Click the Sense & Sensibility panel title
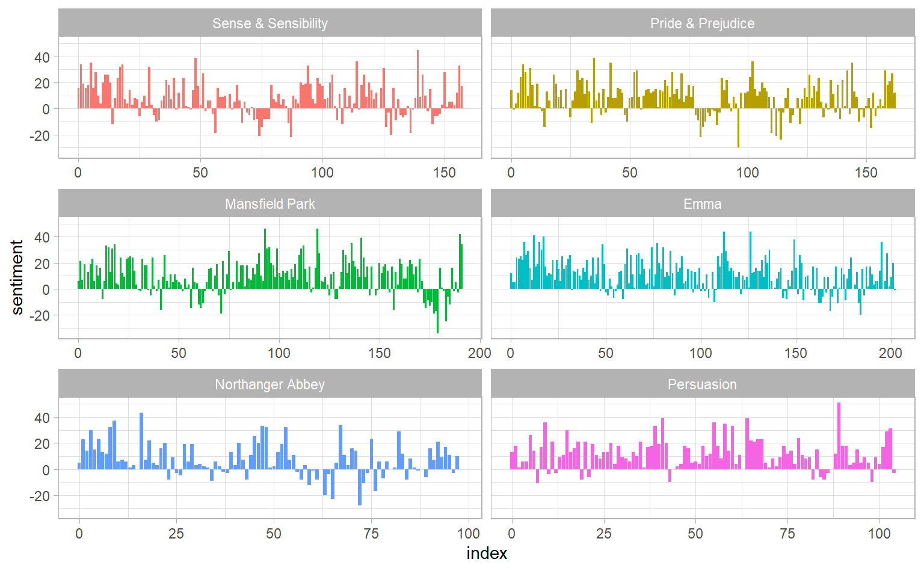The image size is (924, 571). coord(269,23)
